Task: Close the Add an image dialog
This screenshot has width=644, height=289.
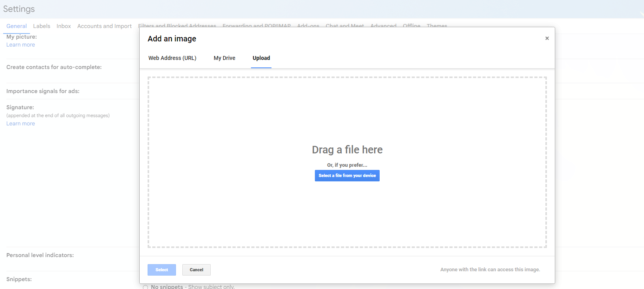Action: [x=547, y=38]
